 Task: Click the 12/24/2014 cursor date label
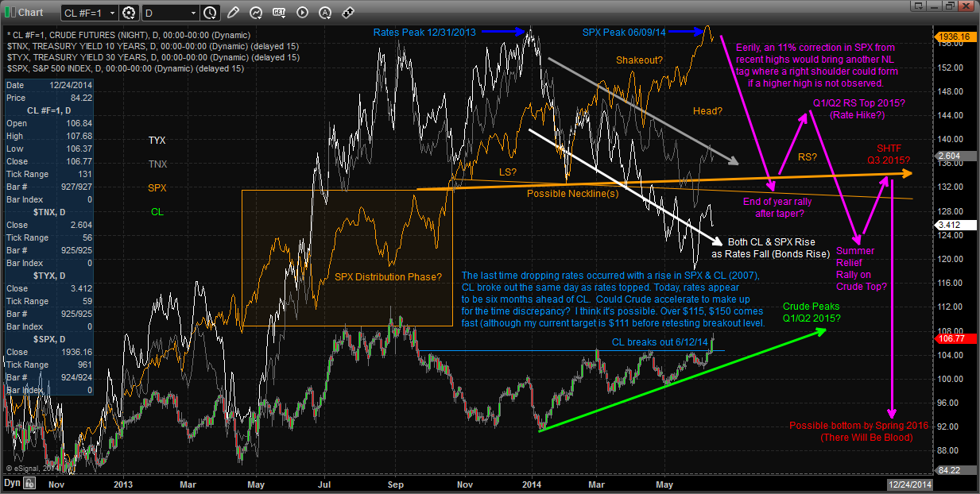point(908,483)
